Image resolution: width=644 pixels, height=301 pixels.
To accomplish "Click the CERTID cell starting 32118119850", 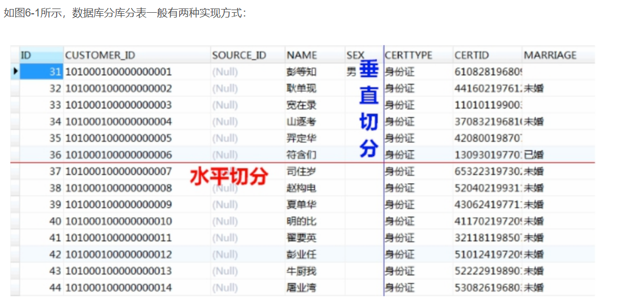I will pos(488,238).
